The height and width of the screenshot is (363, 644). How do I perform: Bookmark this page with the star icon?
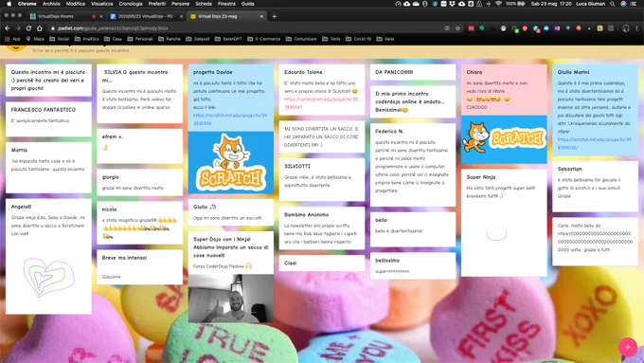[x=457, y=28]
